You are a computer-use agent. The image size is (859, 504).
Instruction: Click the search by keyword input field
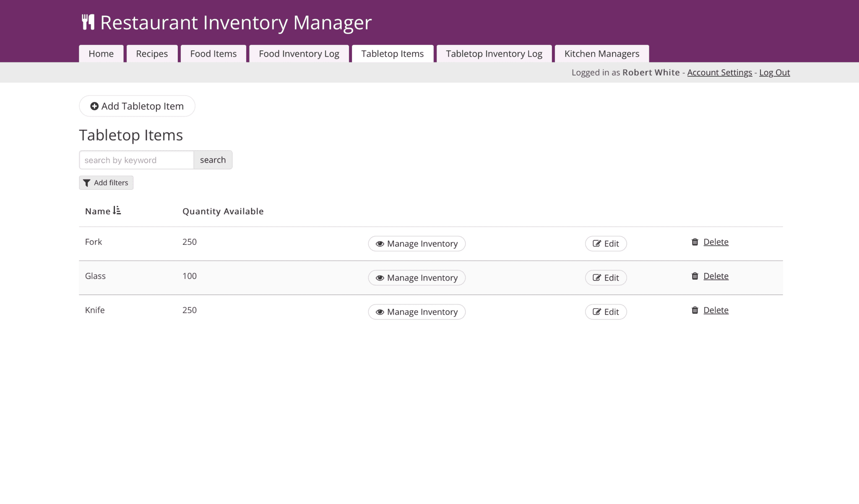(136, 160)
